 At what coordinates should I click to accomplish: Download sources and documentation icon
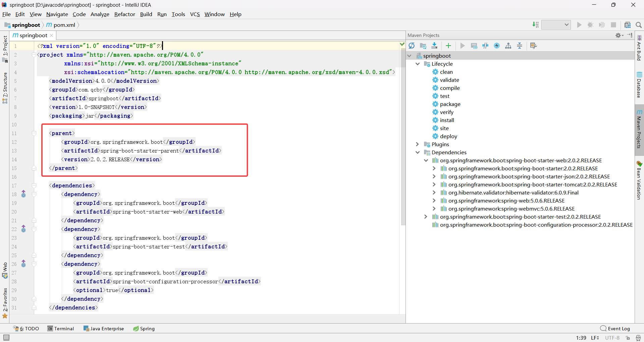(434, 46)
